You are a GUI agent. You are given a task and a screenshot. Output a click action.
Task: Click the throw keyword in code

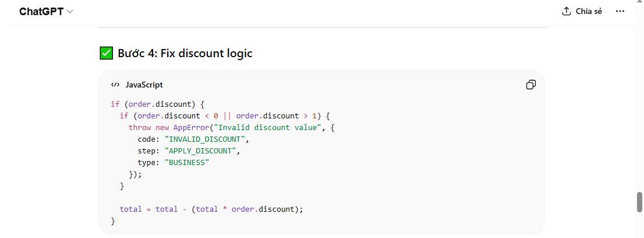140,127
